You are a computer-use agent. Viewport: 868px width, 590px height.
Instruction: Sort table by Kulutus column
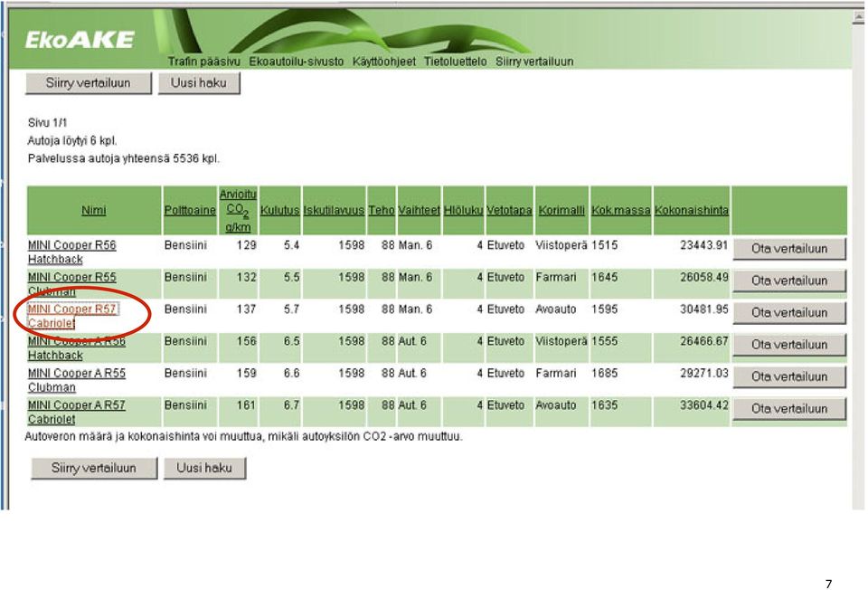279,211
